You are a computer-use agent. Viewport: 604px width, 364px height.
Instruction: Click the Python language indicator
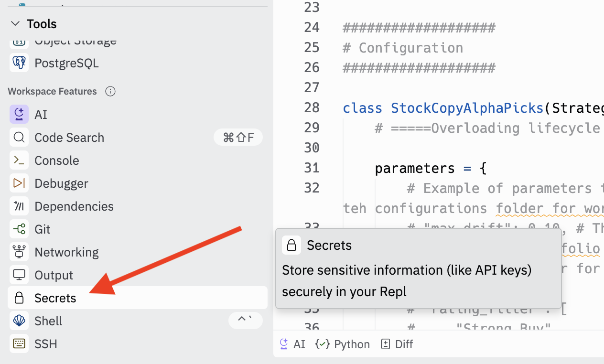(x=343, y=344)
